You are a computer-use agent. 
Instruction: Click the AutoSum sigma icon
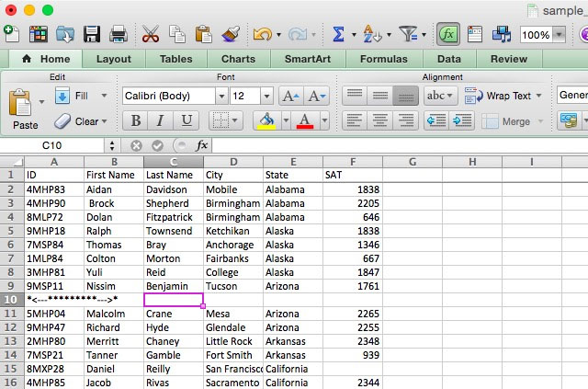tap(339, 35)
